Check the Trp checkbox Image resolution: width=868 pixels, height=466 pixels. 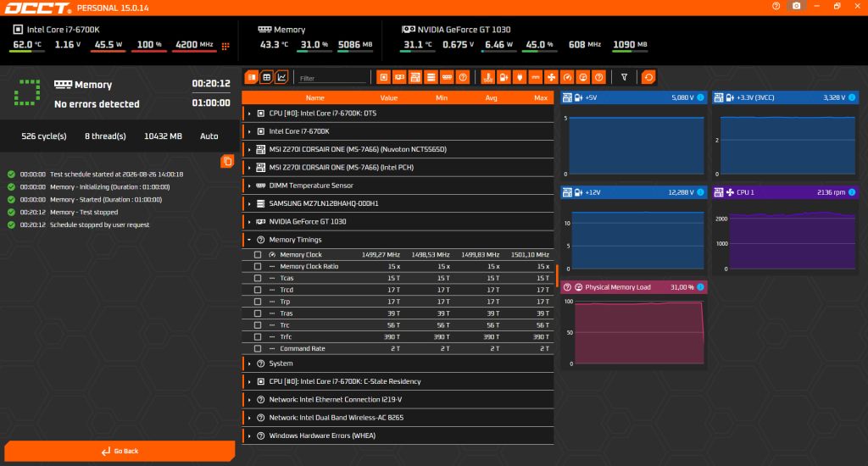pyautogui.click(x=258, y=302)
